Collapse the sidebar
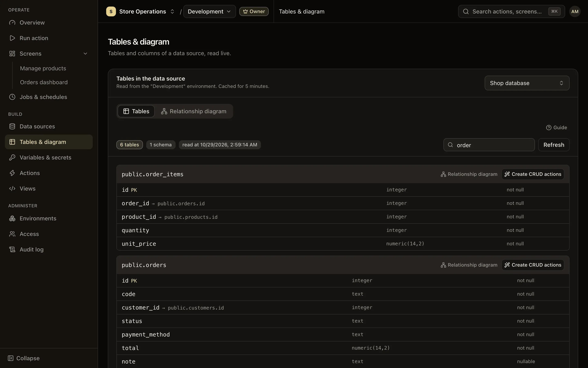The height and width of the screenshot is (368, 588). point(23,358)
